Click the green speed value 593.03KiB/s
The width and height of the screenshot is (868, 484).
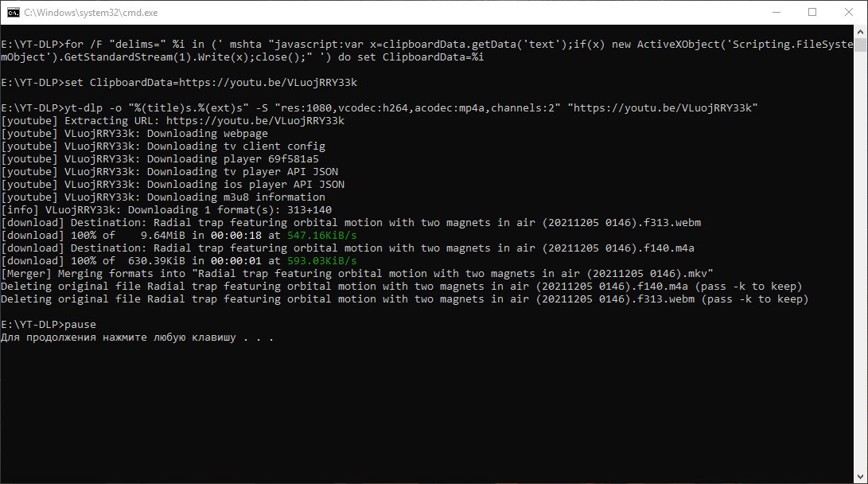coord(321,261)
